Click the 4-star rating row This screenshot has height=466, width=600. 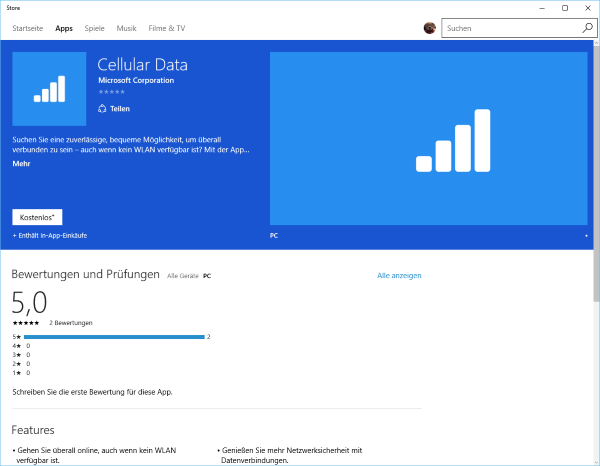[x=21, y=346]
